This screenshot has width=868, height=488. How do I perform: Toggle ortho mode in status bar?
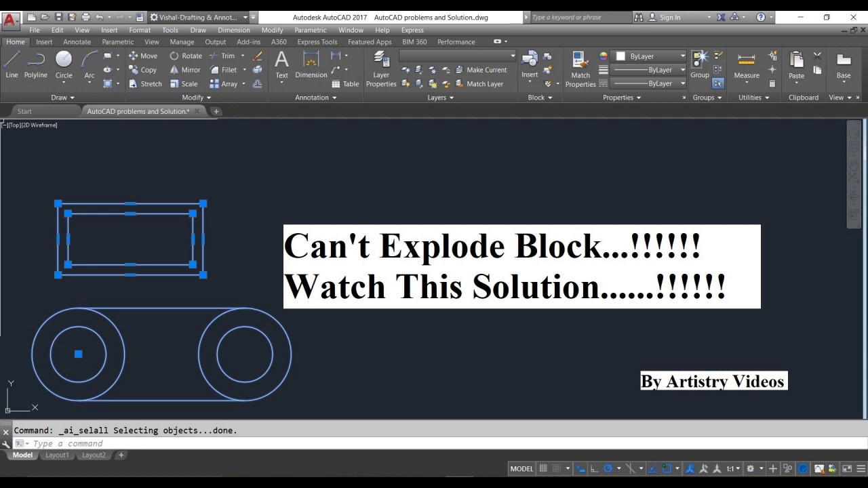click(595, 468)
